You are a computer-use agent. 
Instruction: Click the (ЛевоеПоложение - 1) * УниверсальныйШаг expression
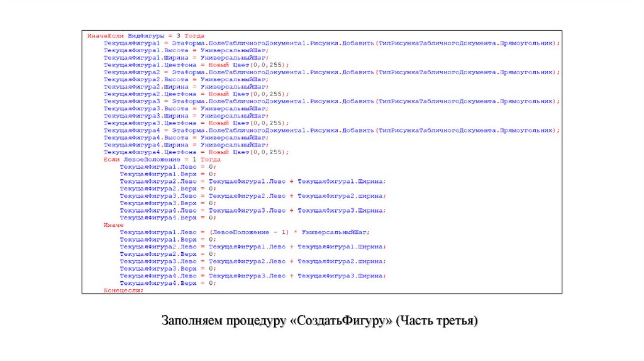pyautogui.click(x=288, y=232)
